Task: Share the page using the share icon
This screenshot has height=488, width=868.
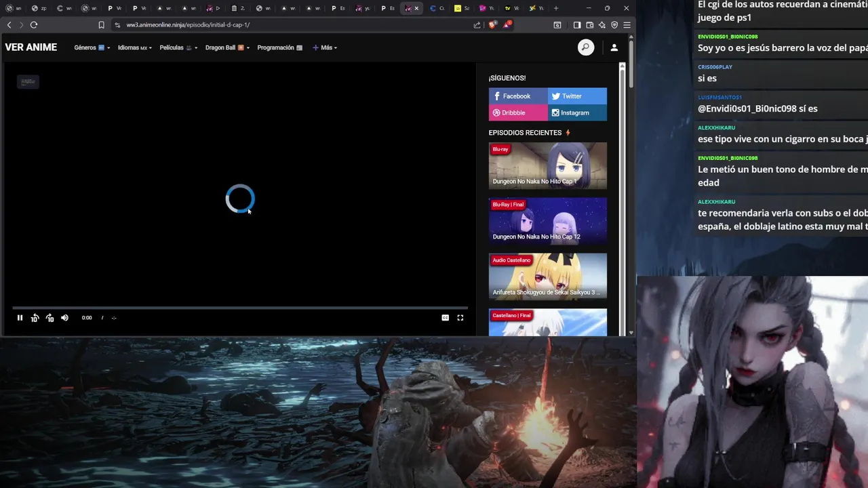Action: click(x=477, y=24)
